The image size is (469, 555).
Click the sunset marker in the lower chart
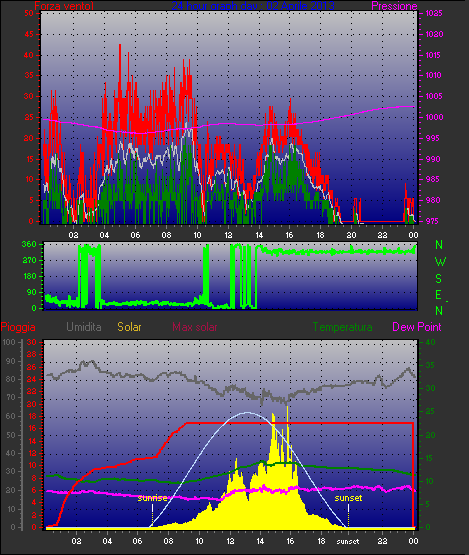(348, 498)
